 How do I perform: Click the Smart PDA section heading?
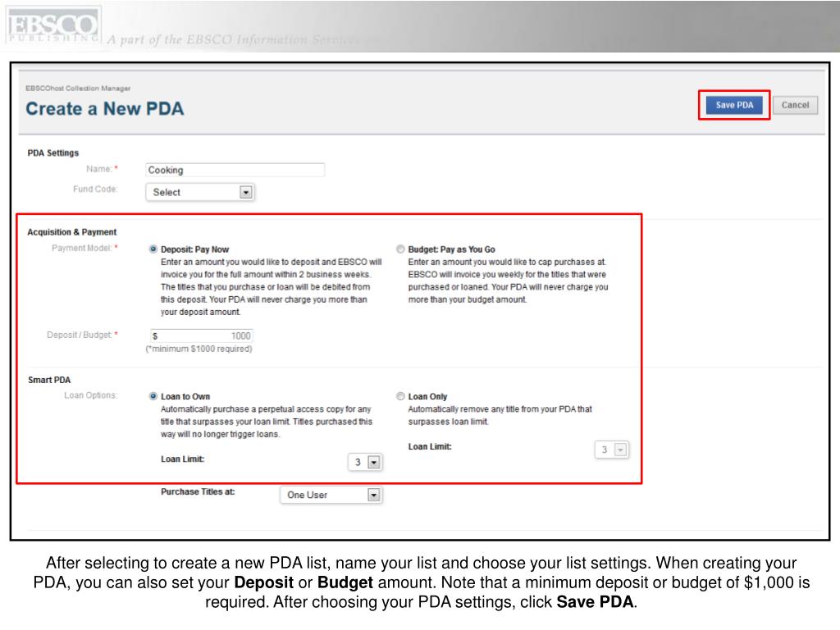pyautogui.click(x=49, y=380)
